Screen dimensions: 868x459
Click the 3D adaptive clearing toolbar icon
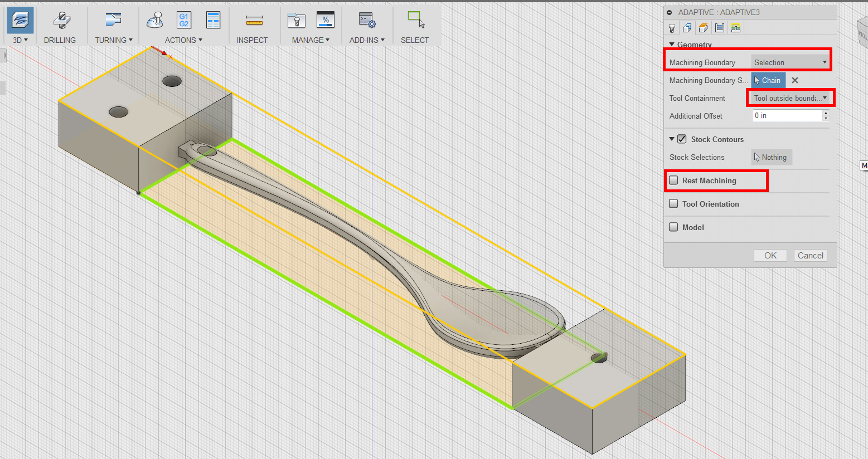(x=20, y=21)
